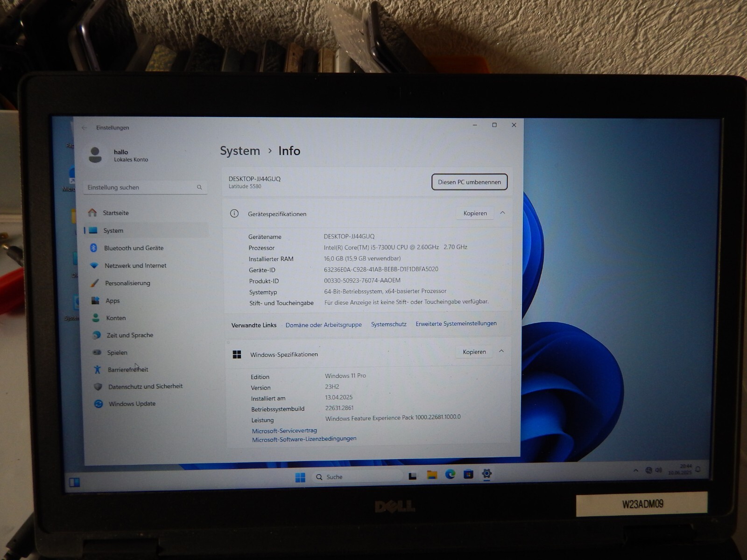Click the Datenschutz shield icon
The image size is (747, 560).
tap(98, 386)
